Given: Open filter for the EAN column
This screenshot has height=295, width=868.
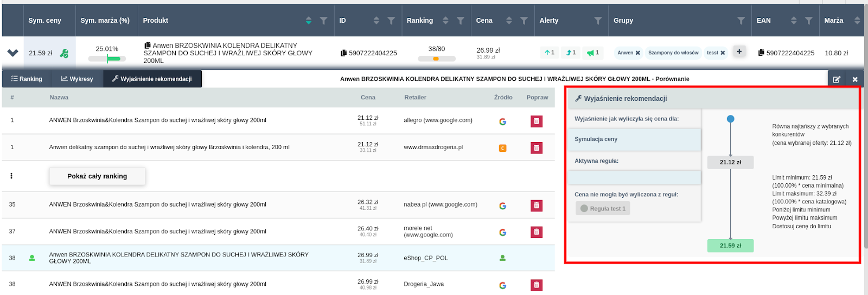Looking at the screenshot, I should [809, 21].
